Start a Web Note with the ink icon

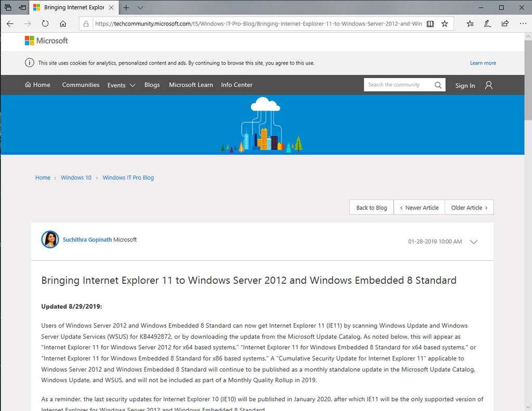click(x=487, y=23)
